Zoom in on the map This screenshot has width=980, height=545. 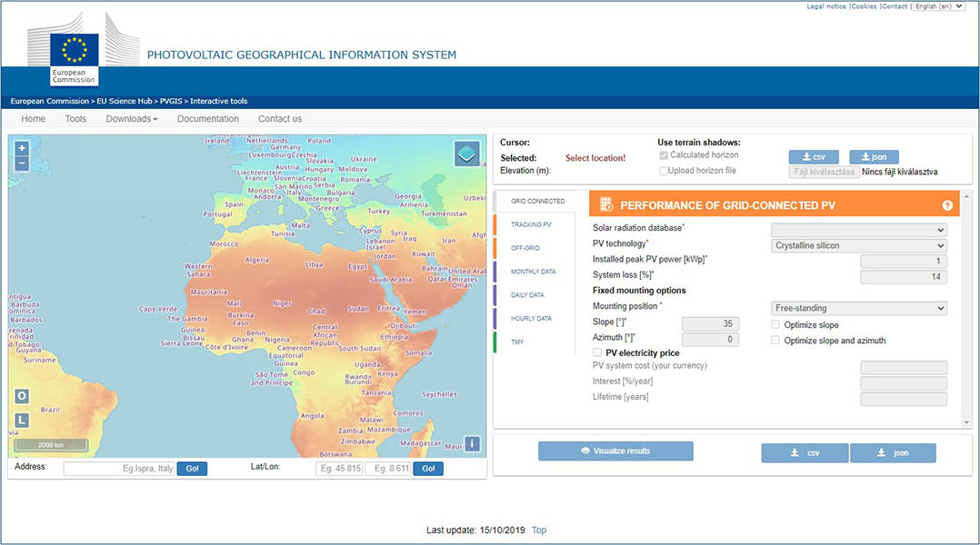pyautogui.click(x=22, y=148)
